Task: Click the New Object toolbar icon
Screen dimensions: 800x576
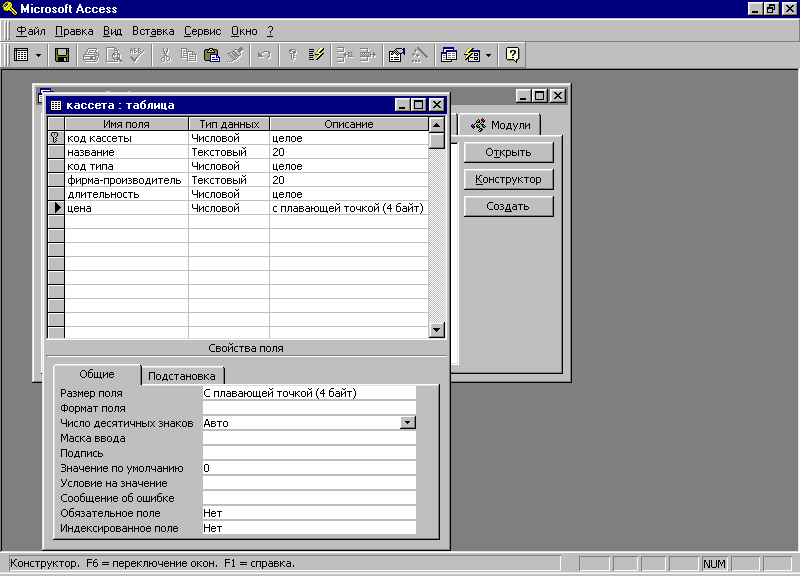Action: coord(472,55)
